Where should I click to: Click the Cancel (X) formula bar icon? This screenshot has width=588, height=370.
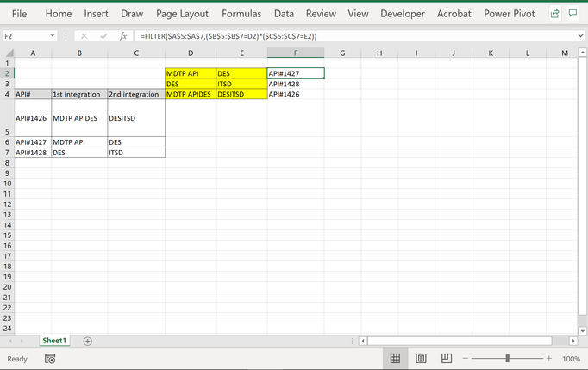pos(84,36)
